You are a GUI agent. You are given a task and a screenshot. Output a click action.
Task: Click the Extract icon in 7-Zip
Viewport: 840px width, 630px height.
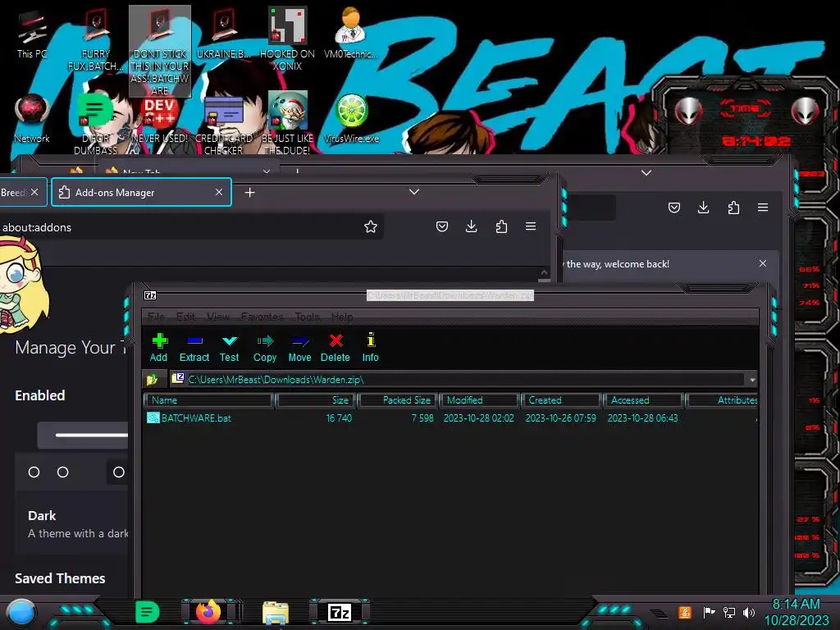point(194,341)
